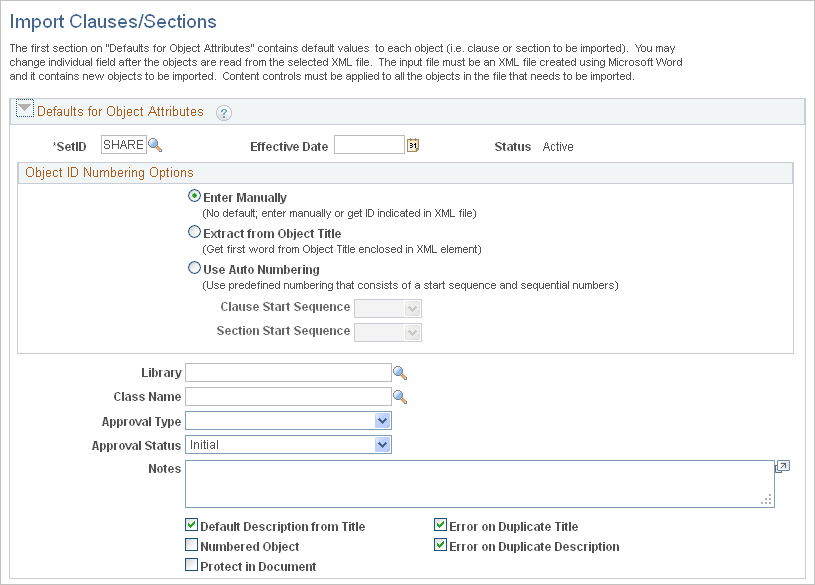Uncheck Default Description from Title

tap(190, 525)
